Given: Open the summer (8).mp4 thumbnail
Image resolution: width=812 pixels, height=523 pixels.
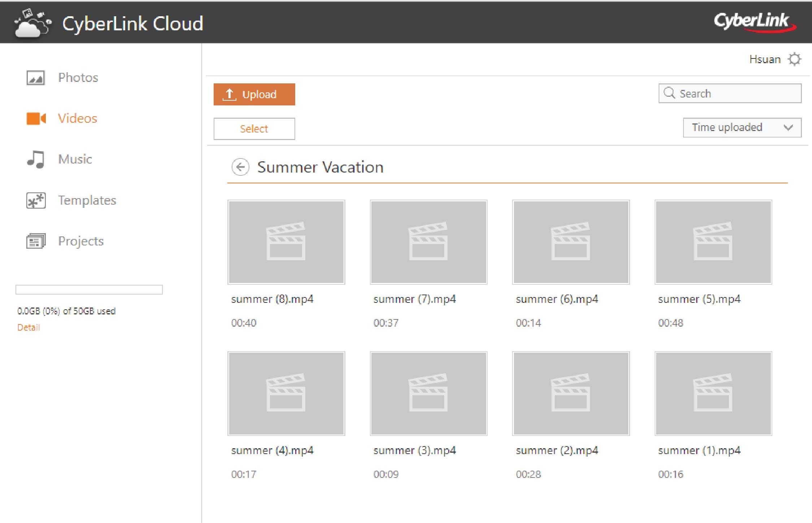Looking at the screenshot, I should pyautogui.click(x=286, y=242).
